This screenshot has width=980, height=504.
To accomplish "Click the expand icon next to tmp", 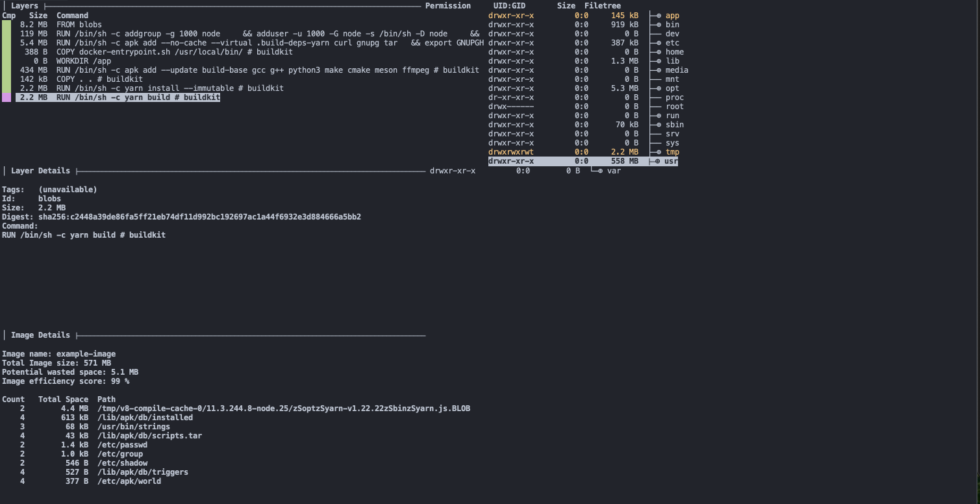I will click(x=659, y=152).
